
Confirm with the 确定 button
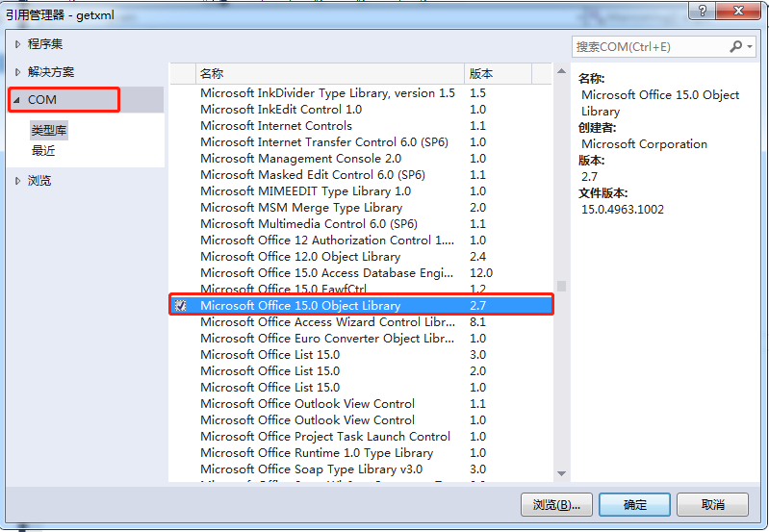[634, 504]
